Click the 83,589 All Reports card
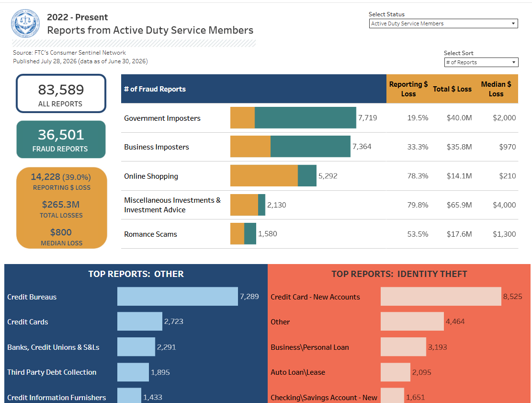 (x=61, y=94)
